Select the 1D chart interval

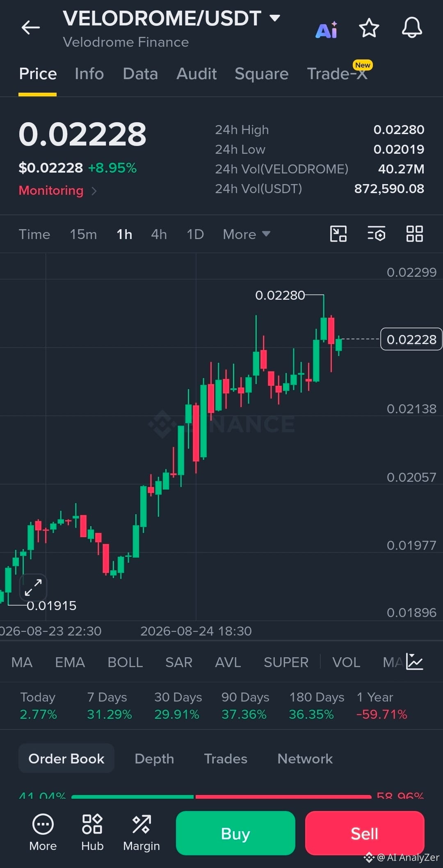(x=195, y=234)
